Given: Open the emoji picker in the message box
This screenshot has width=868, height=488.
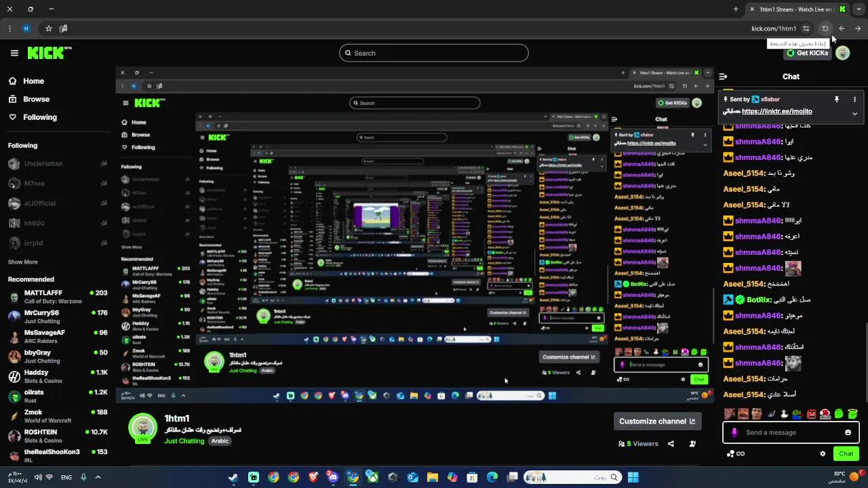Looking at the screenshot, I should coord(848,432).
